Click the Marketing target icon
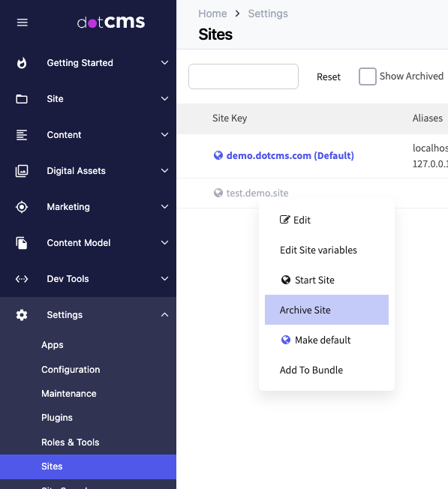Screen dimensions: 448x489 coord(22,207)
